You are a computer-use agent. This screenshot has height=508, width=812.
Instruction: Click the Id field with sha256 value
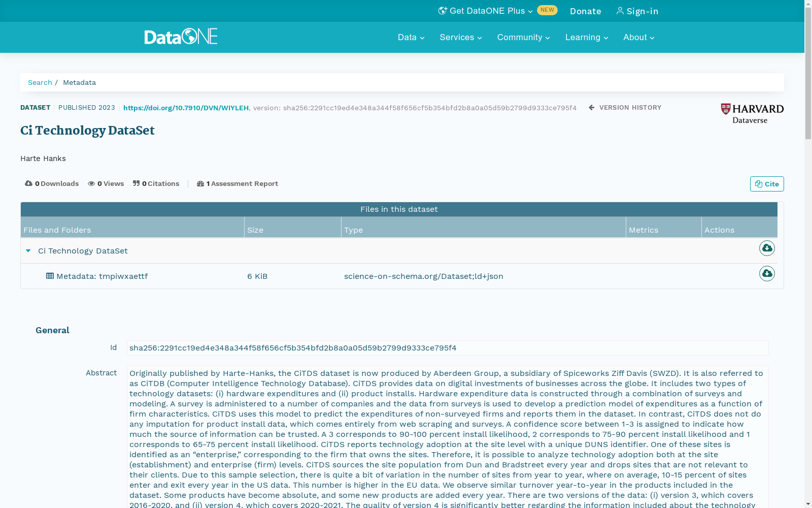point(448,348)
